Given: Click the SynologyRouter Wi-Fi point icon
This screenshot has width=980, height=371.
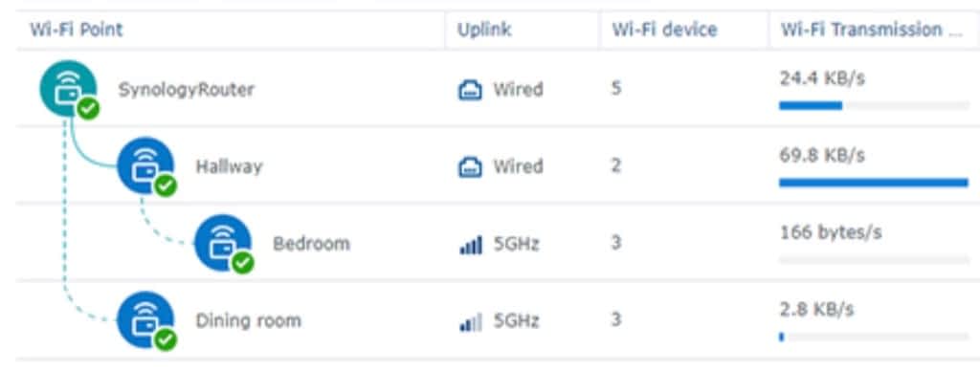Looking at the screenshot, I should [x=68, y=89].
